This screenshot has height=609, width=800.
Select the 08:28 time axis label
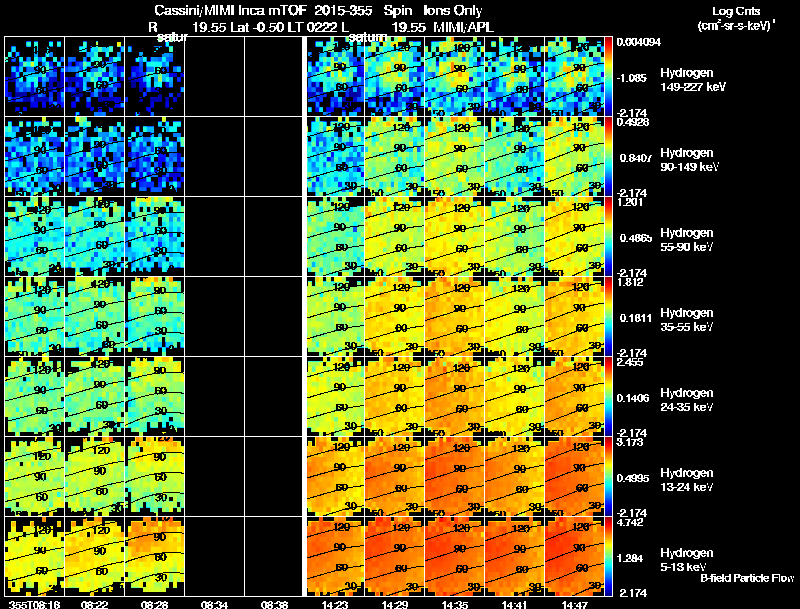pos(155,604)
